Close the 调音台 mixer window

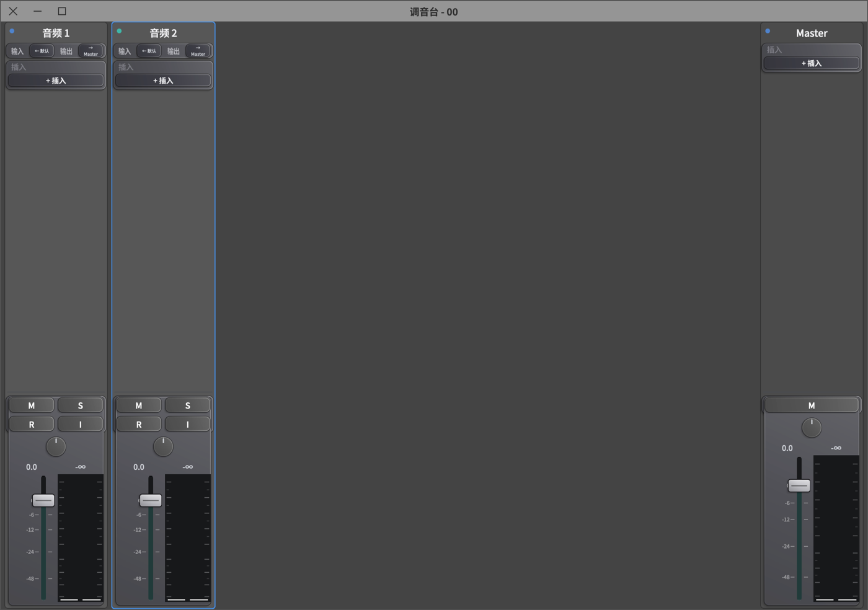tap(13, 11)
